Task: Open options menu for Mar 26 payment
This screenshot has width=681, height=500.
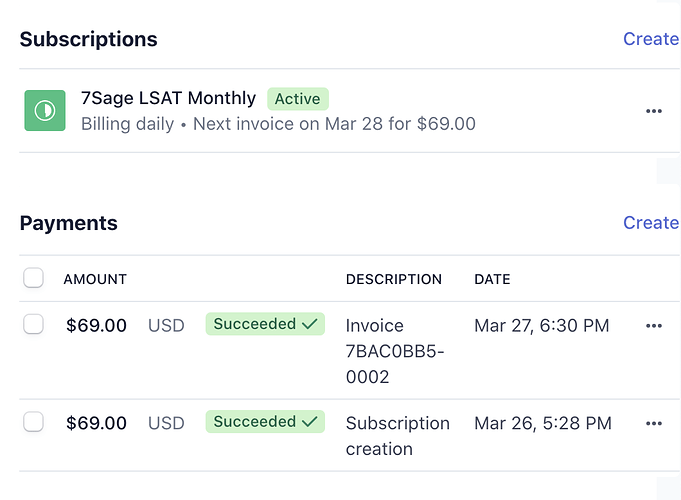Action: pos(654,424)
